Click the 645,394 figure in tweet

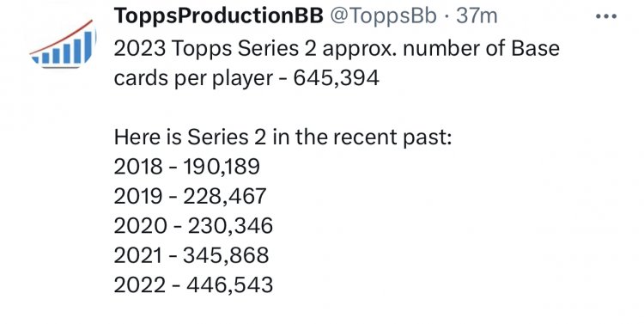336,78
